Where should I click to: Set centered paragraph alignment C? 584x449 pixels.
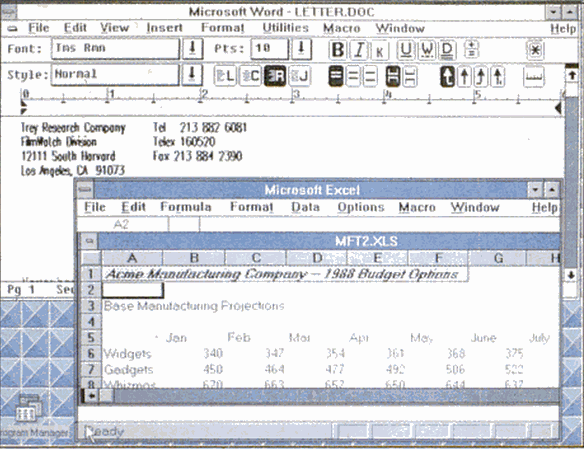[x=250, y=76]
